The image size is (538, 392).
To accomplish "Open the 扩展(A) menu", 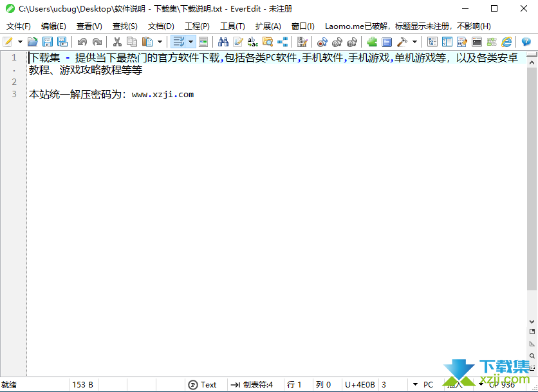I will tap(268, 26).
